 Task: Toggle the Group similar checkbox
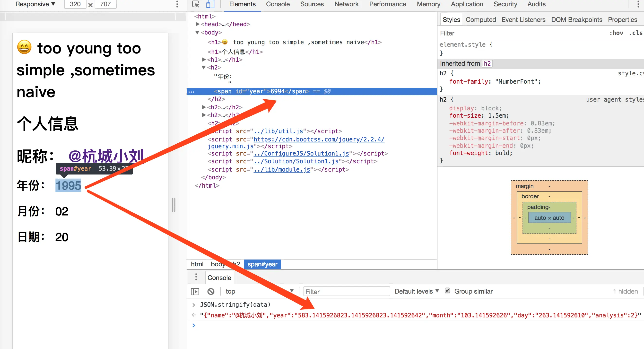[x=447, y=291]
